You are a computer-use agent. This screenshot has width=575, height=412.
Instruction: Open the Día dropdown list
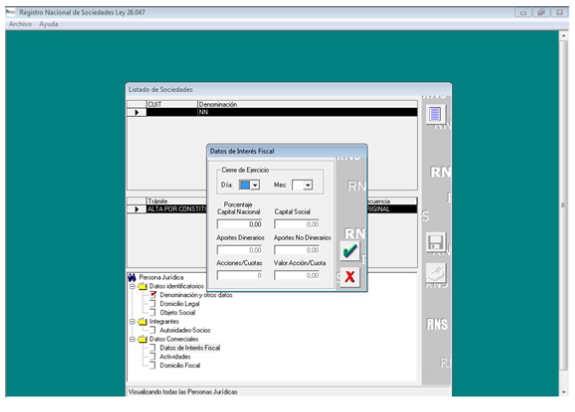click(x=255, y=185)
